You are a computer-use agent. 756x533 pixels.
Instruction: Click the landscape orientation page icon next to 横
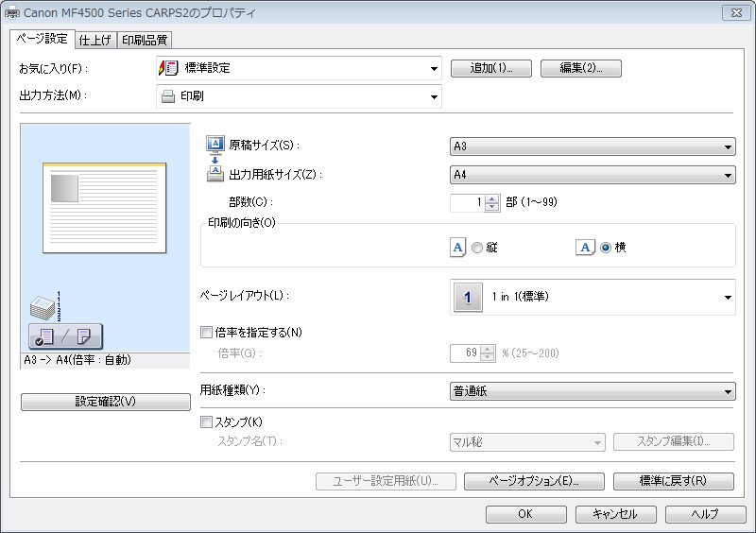tap(585, 248)
